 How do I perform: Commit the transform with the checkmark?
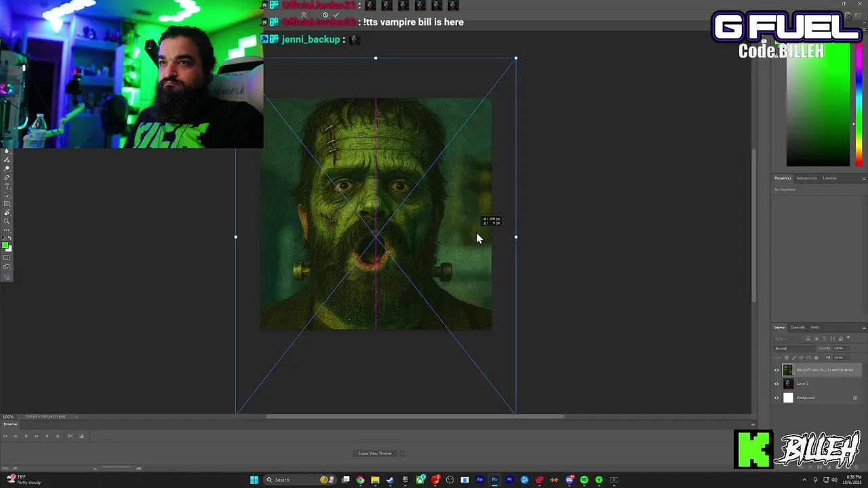(x=336, y=15)
